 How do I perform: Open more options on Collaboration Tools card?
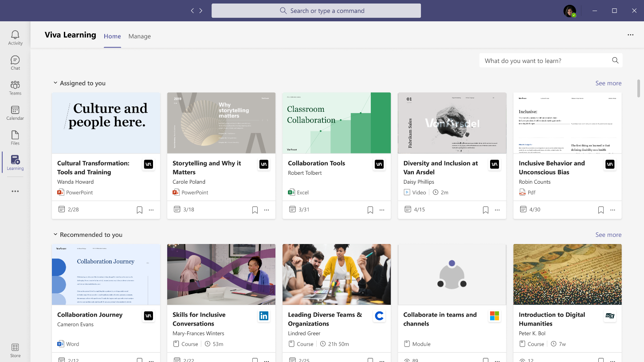[382, 210]
